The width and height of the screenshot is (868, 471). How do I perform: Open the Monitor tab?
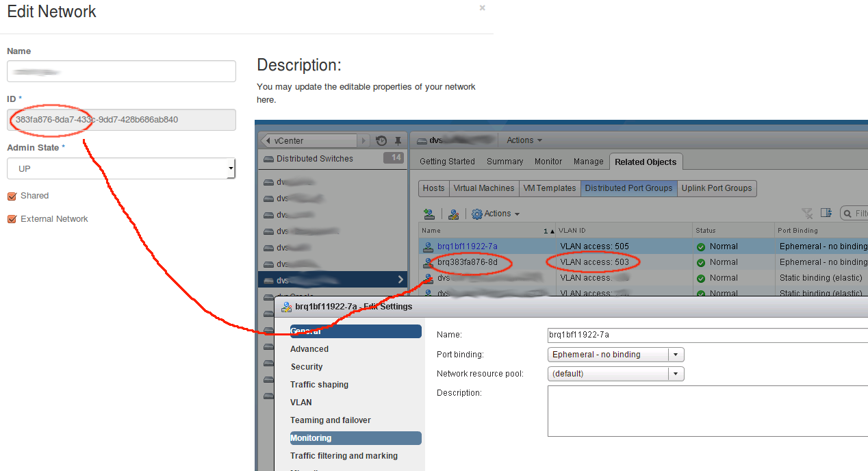point(548,162)
